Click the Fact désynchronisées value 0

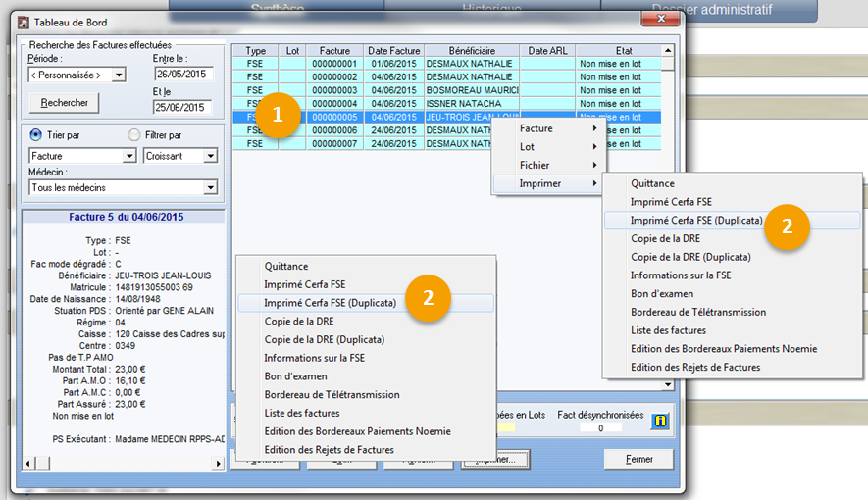[600, 427]
